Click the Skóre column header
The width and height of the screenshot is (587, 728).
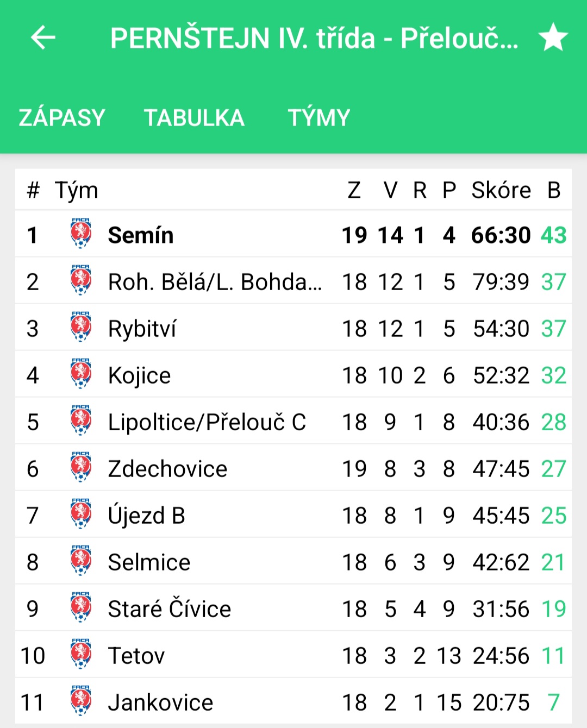501,190
